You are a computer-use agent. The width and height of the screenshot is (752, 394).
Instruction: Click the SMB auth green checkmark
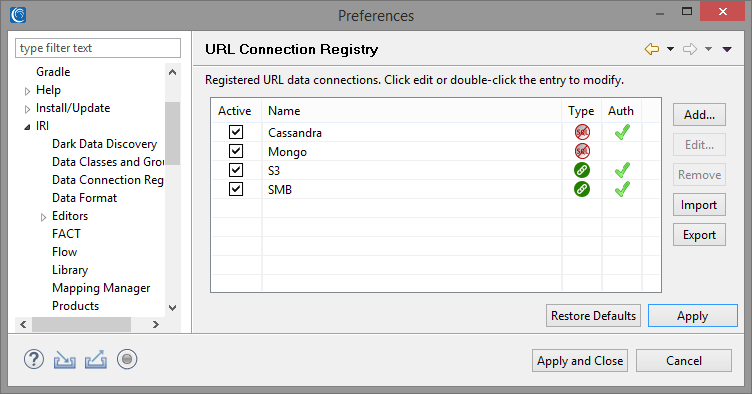[622, 189]
